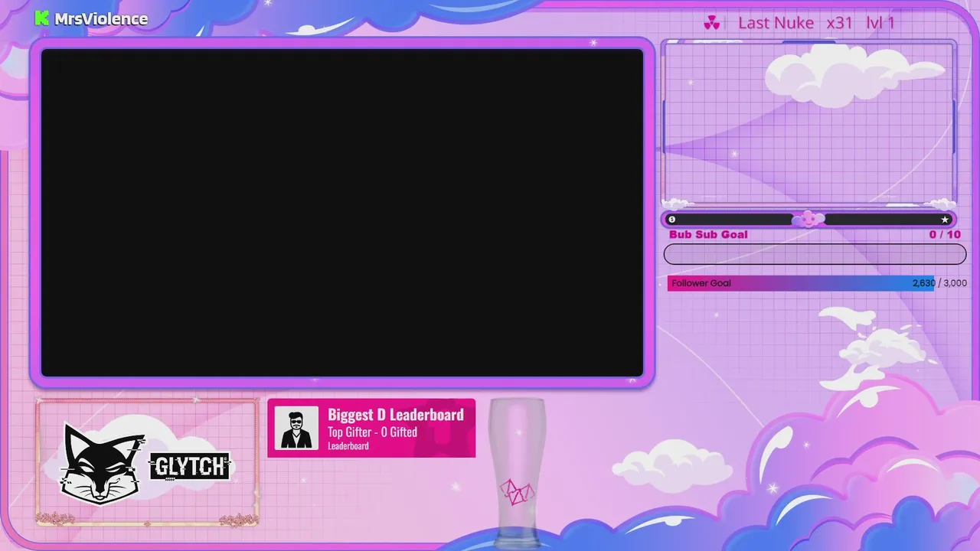
Task: Click the star icon on progress bar
Action: coord(945,220)
